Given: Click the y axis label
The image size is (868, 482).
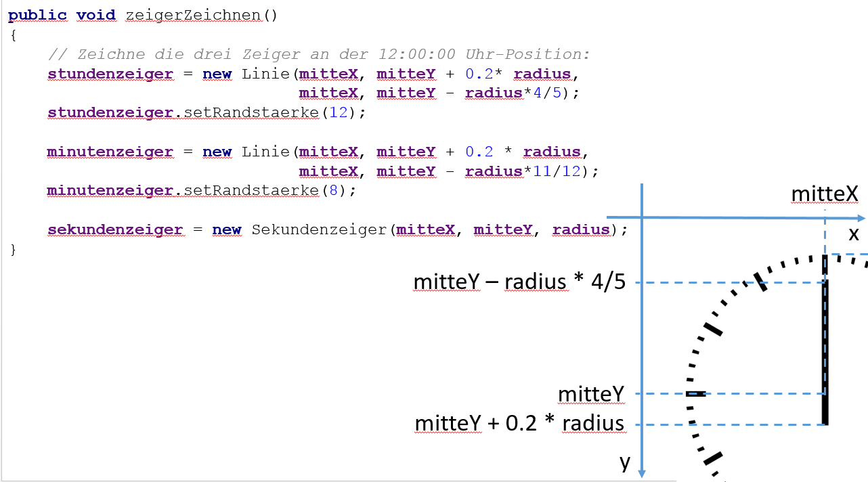Looking at the screenshot, I should click(625, 462).
